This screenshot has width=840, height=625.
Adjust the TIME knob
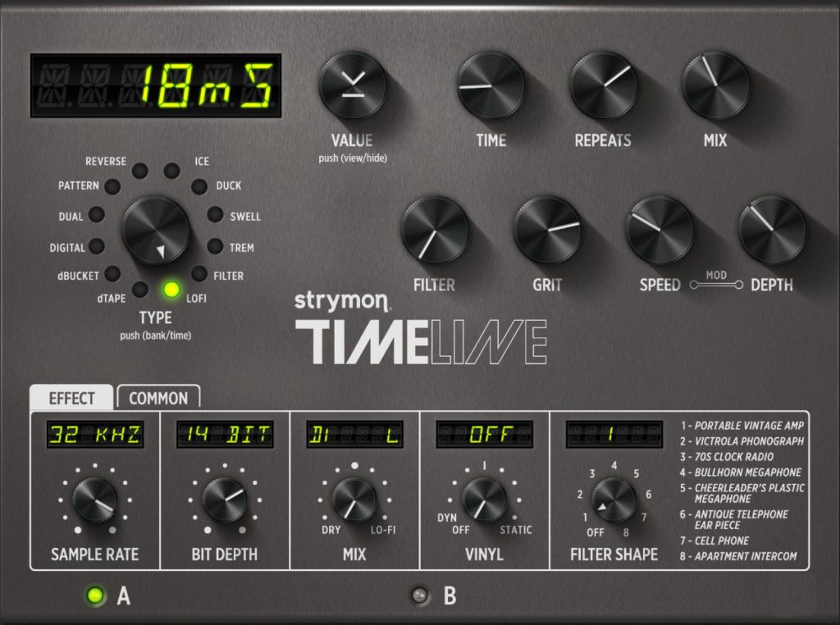tap(491, 83)
